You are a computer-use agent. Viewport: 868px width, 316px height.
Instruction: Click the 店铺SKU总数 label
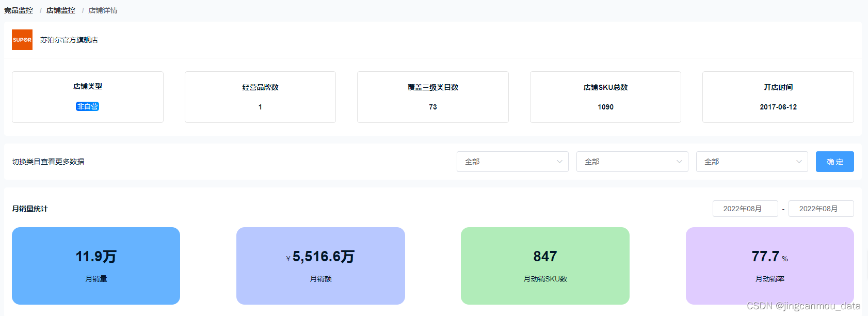pyautogui.click(x=606, y=87)
